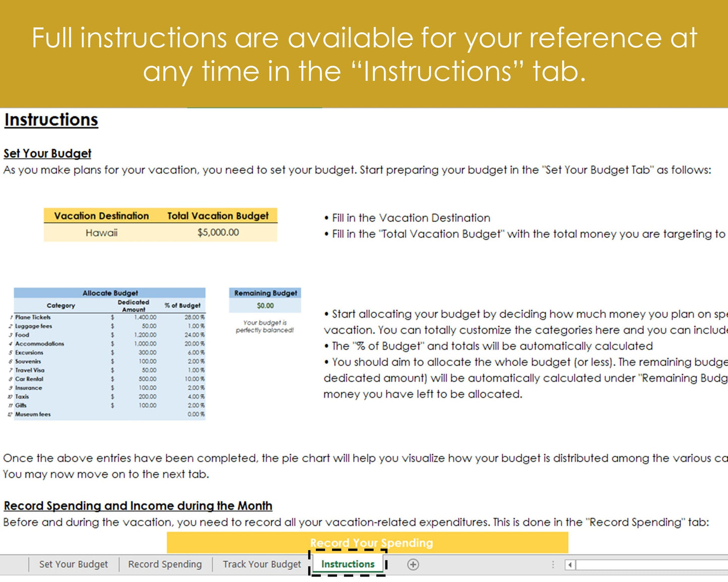Click the left sheet-scroll arrow
Screen dimensions: 728x582
tap(571, 564)
